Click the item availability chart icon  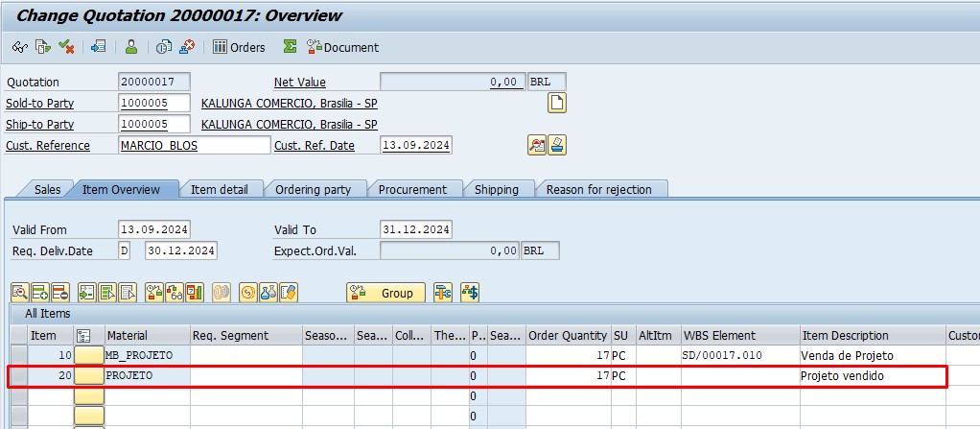pyautogui.click(x=195, y=292)
